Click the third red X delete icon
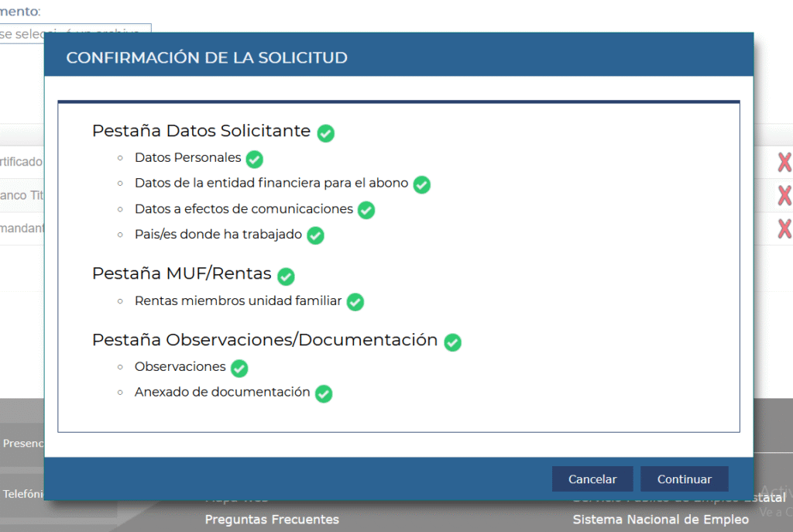Viewport: 793px width, 532px height. pos(784,228)
